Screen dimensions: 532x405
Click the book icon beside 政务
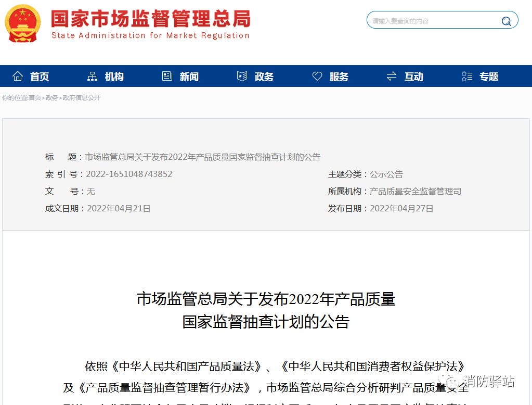[242, 77]
